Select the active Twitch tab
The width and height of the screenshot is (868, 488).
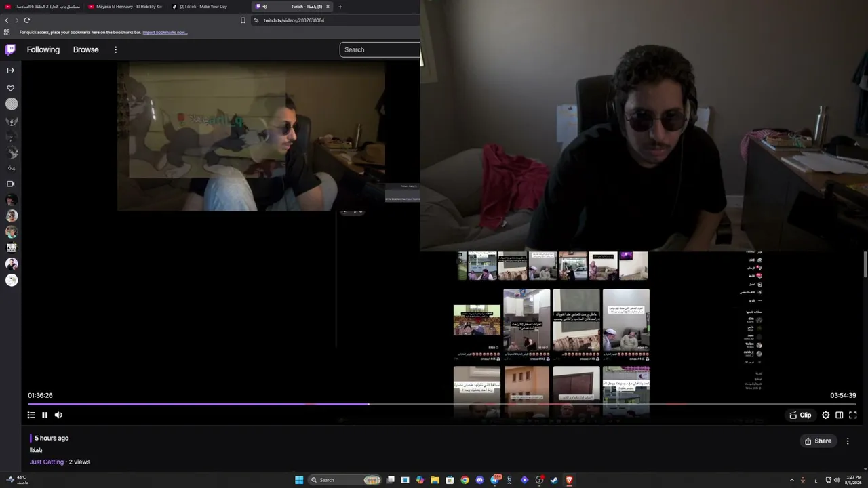293,7
